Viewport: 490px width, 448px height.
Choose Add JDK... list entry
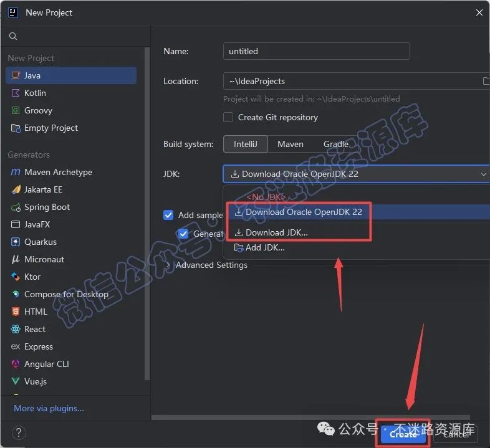[x=356, y=248]
